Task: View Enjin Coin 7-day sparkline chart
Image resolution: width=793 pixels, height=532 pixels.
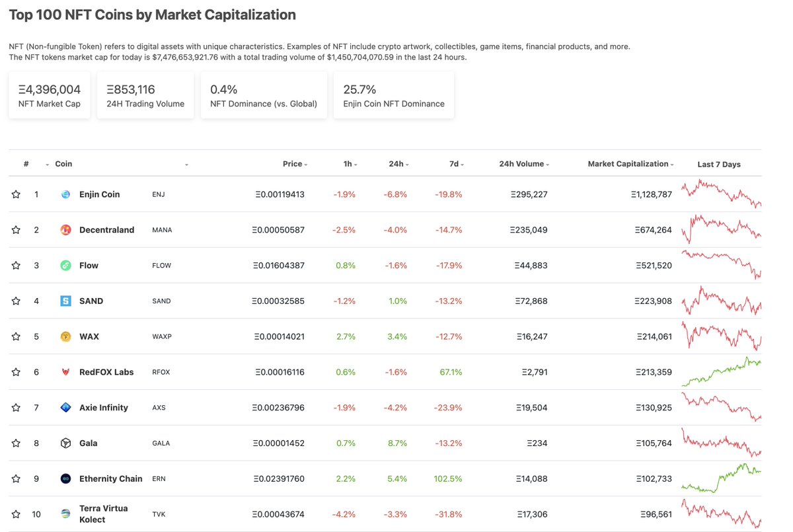Action: click(x=721, y=194)
